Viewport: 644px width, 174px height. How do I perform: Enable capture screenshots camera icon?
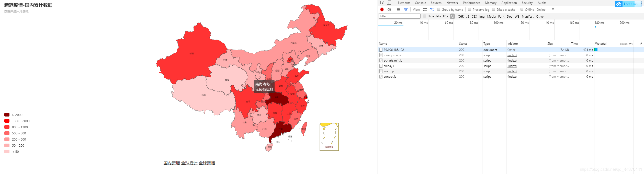pos(399,9)
